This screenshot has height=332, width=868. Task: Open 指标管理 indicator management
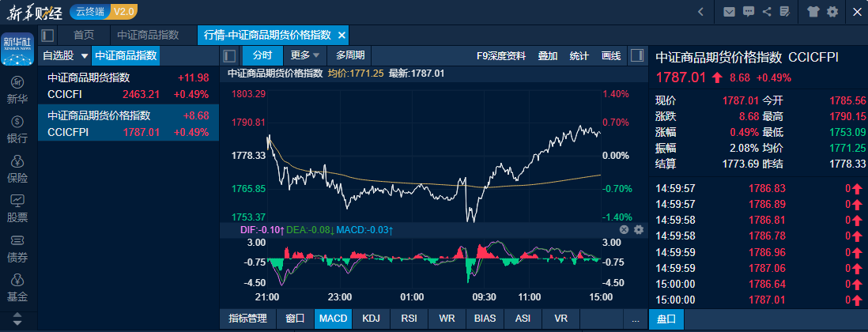pyautogui.click(x=247, y=319)
